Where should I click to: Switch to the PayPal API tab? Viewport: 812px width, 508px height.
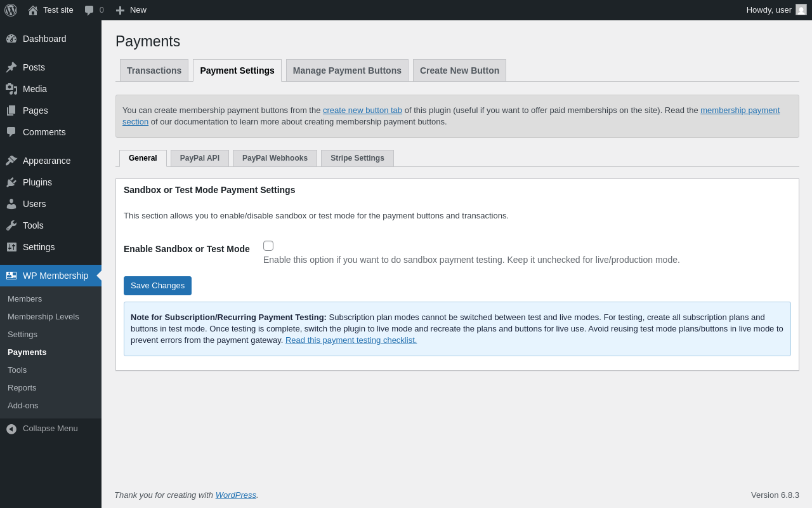point(200,158)
